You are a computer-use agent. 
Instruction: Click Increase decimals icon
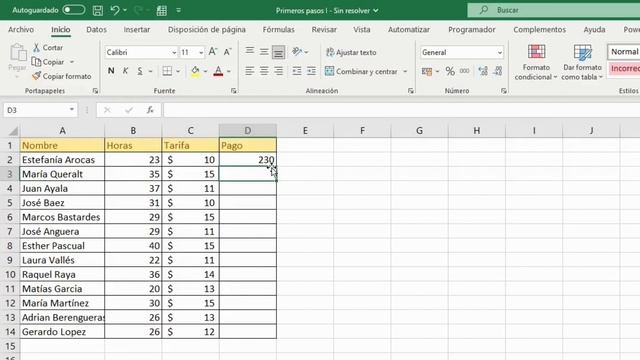click(483, 71)
